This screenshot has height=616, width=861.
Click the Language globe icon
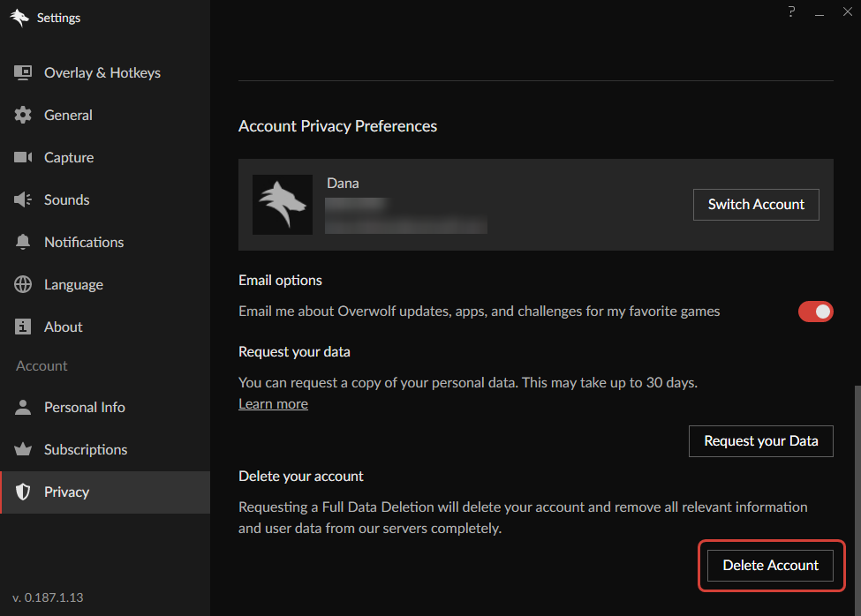(x=22, y=284)
